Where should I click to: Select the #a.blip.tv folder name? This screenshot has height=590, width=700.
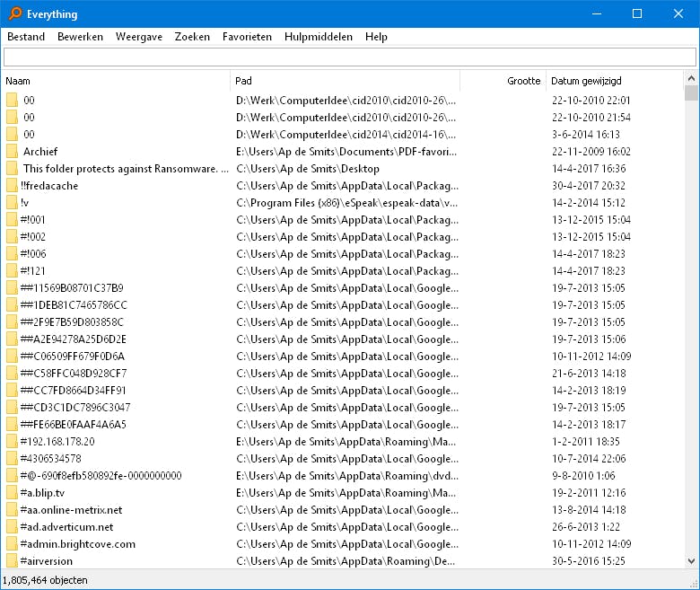coord(42,493)
